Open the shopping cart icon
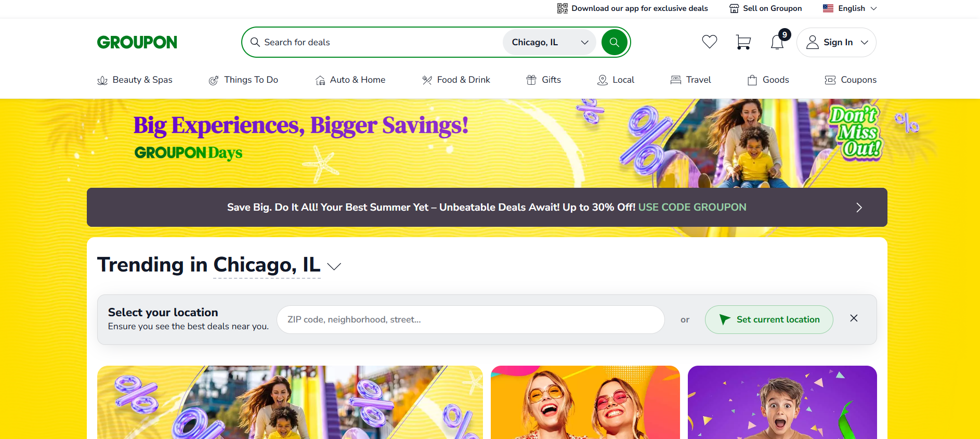Screen dimensions: 980x439 tap(743, 42)
